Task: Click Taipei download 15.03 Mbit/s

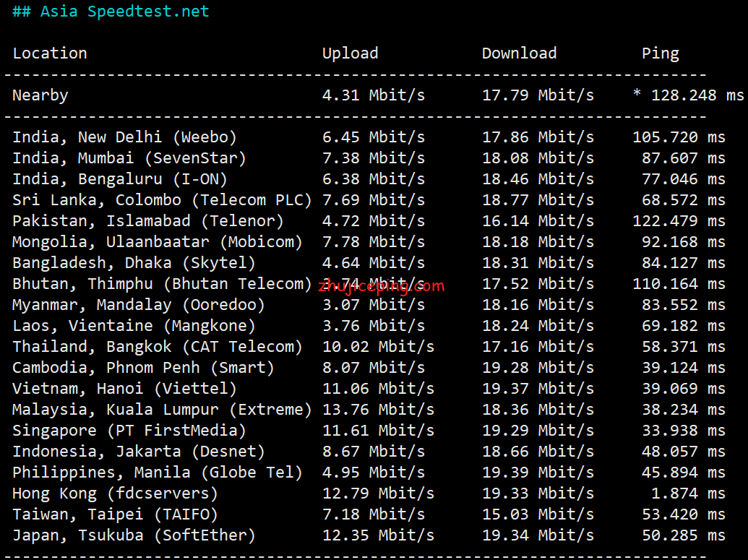Action: coord(538,514)
